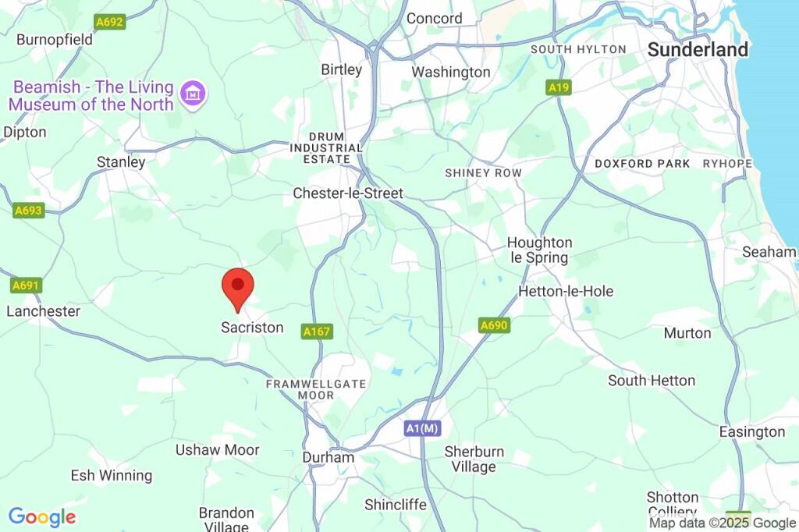Select the Seaham coastal town label
This screenshot has width=799, height=532.
coord(769,252)
